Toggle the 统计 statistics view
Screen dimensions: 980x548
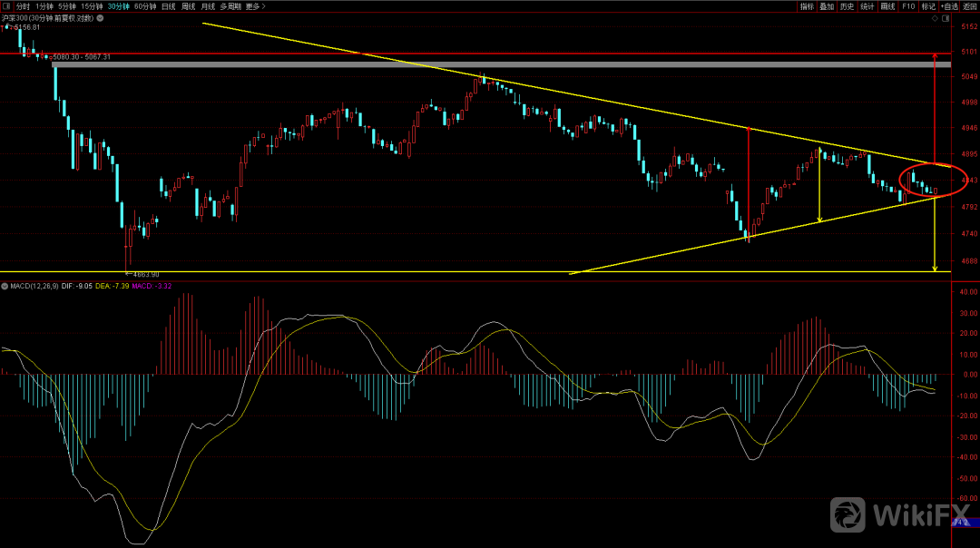[x=867, y=6]
